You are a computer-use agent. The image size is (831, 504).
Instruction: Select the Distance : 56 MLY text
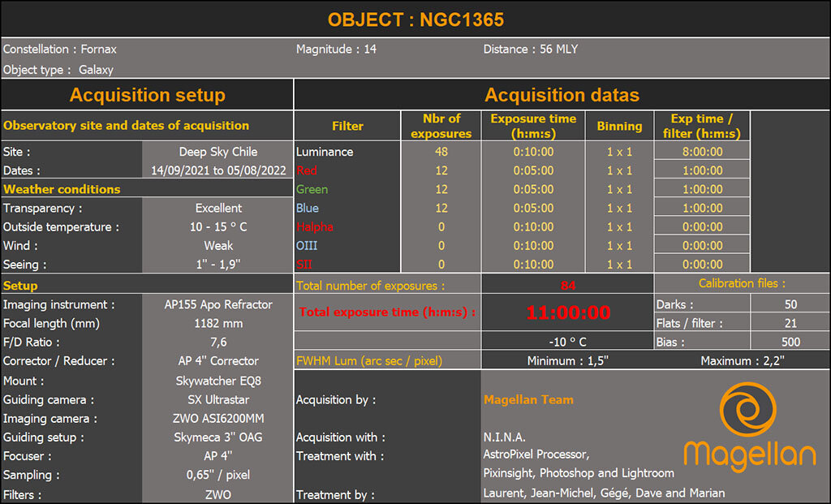coord(531,50)
